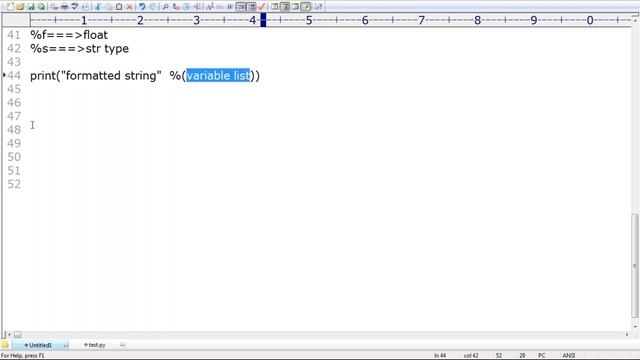Click the PC line-ending status field
640x360 pixels.
pyautogui.click(x=542, y=356)
